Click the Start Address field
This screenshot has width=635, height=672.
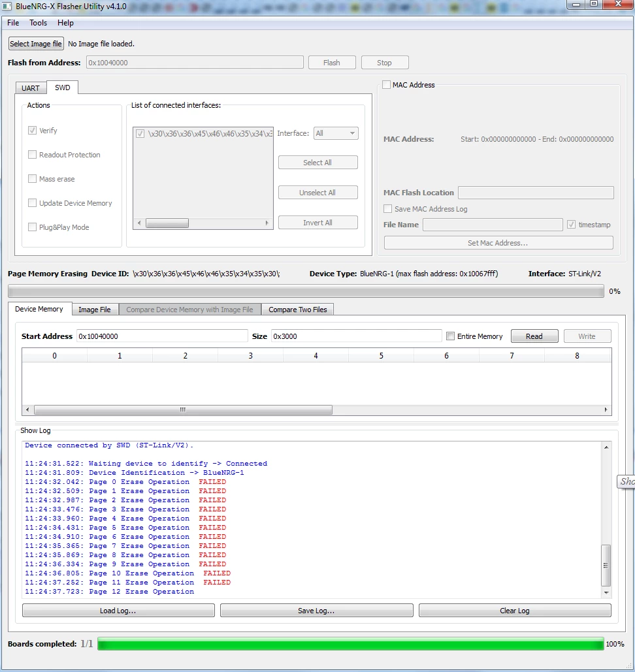click(x=162, y=336)
